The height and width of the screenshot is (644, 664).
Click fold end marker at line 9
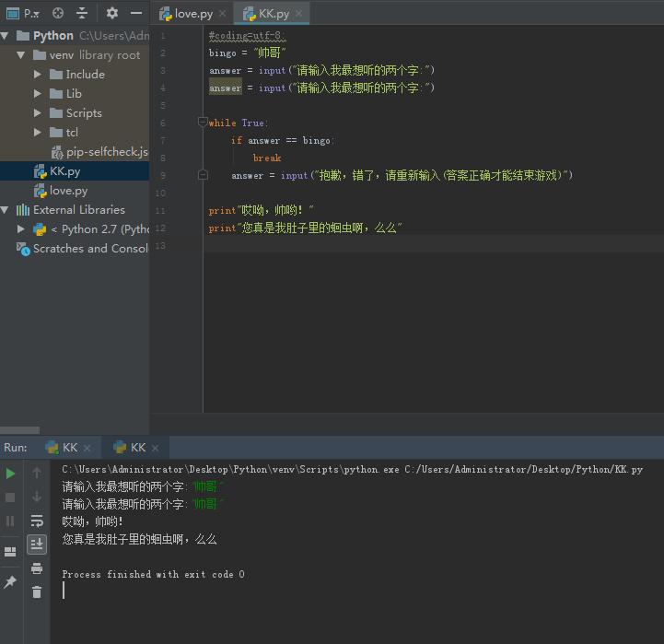coord(203,174)
